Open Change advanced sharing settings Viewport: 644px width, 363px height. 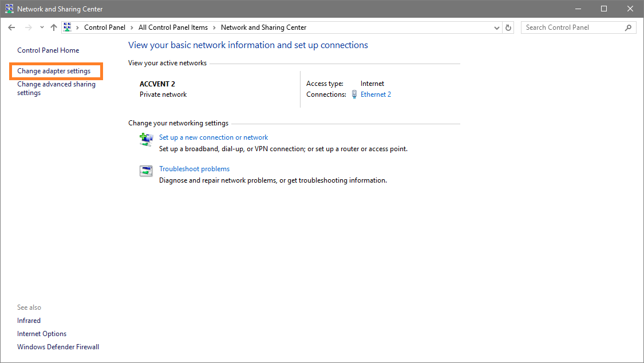pyautogui.click(x=56, y=88)
